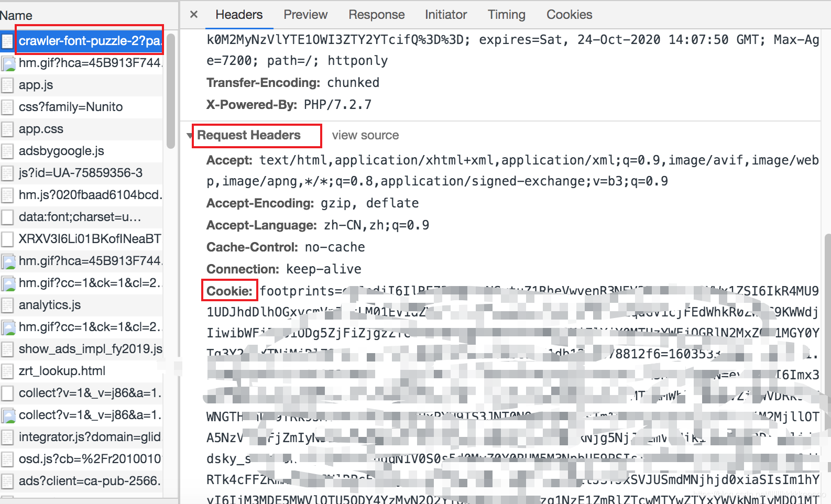The image size is (831, 504).
Task: Click the Transfer-Encoding header name
Action: 263,82
